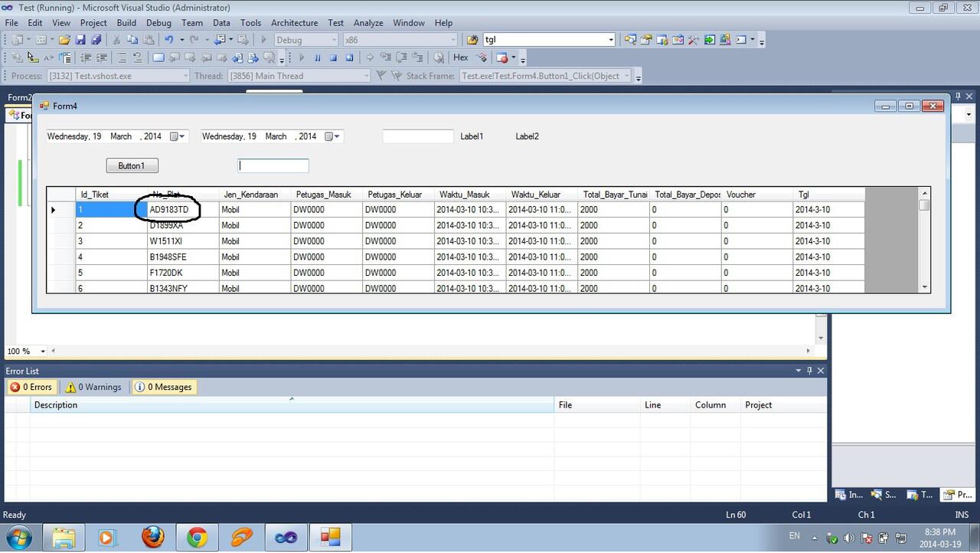Viewport: 980px width, 553px height.
Task: Select the cell containing B1948SFE
Action: point(183,257)
